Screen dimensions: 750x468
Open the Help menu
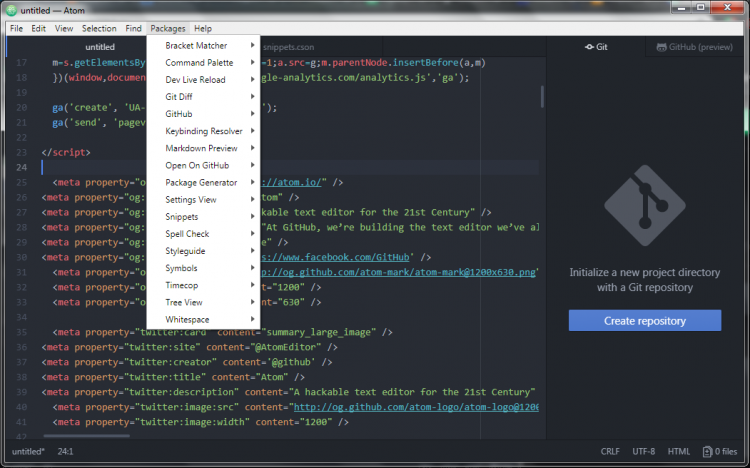(x=203, y=28)
